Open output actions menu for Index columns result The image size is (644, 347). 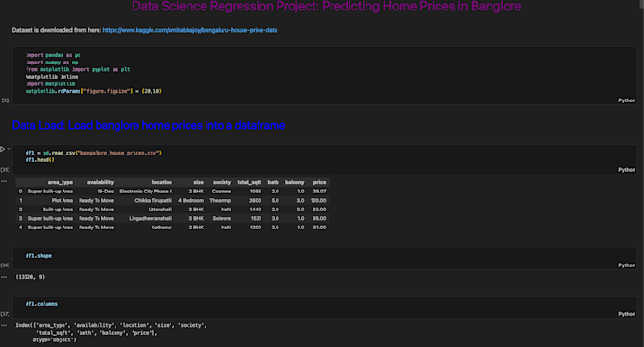pos(4,325)
